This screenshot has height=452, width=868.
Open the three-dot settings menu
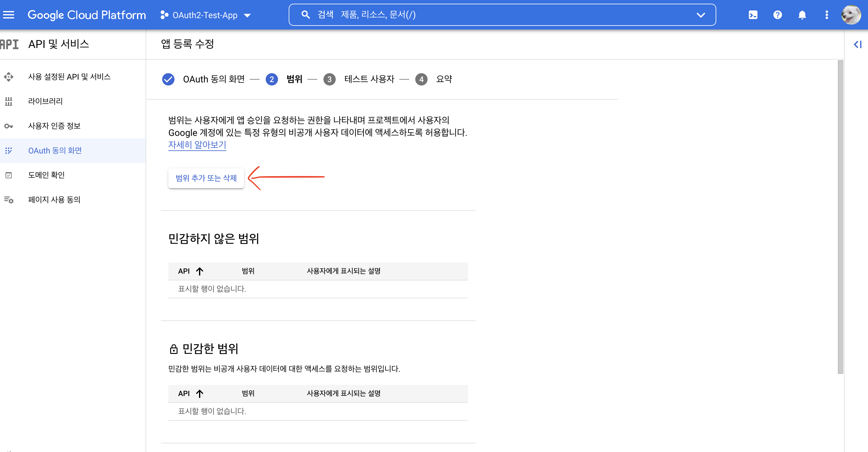click(x=827, y=15)
